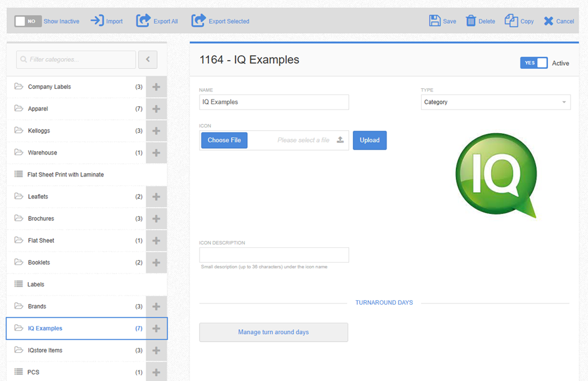
Task: Click the Import arrow icon
Action: (97, 21)
